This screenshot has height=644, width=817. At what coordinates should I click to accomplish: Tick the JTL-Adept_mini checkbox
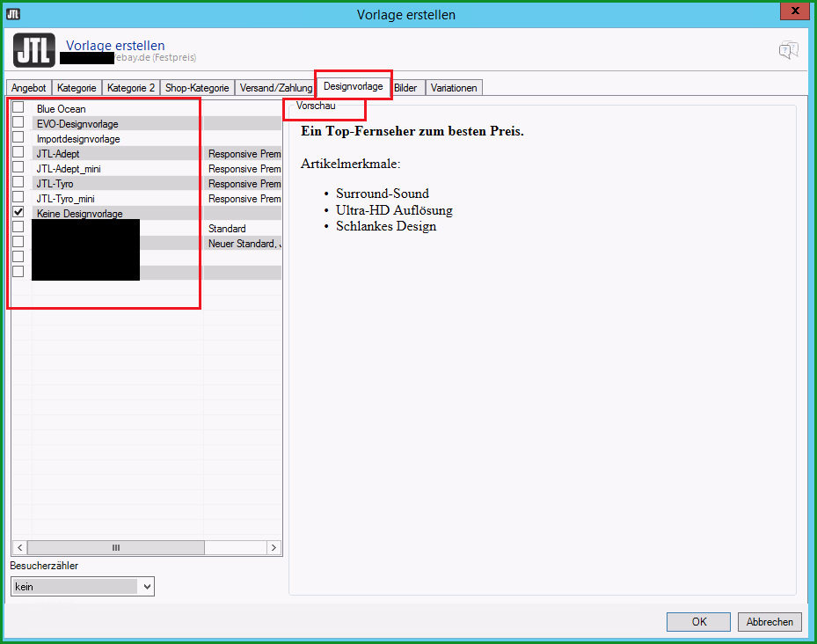18,167
